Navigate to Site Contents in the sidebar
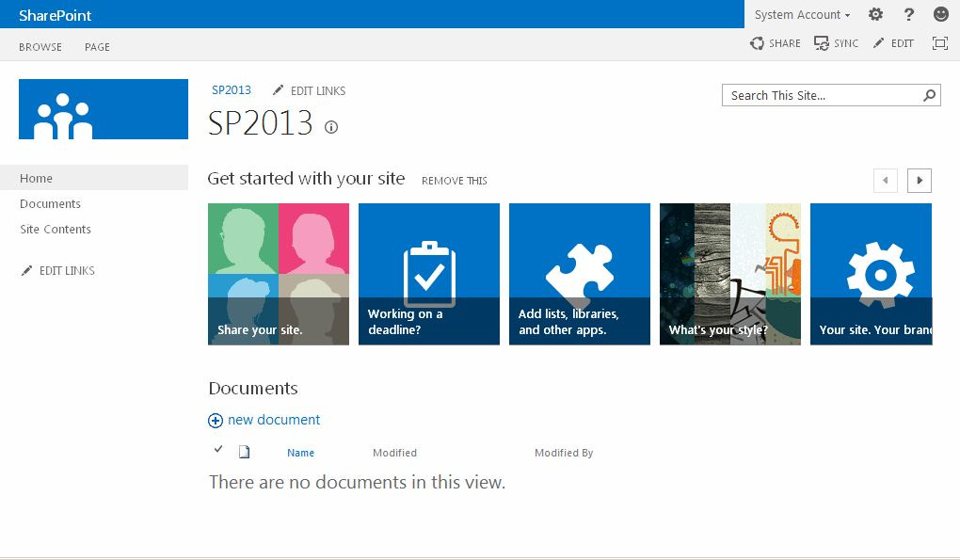 coord(55,229)
